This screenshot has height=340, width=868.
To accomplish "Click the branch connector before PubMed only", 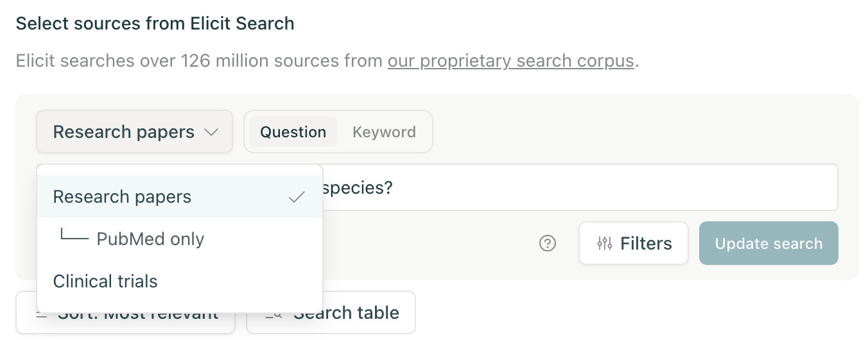I will pos(74,235).
